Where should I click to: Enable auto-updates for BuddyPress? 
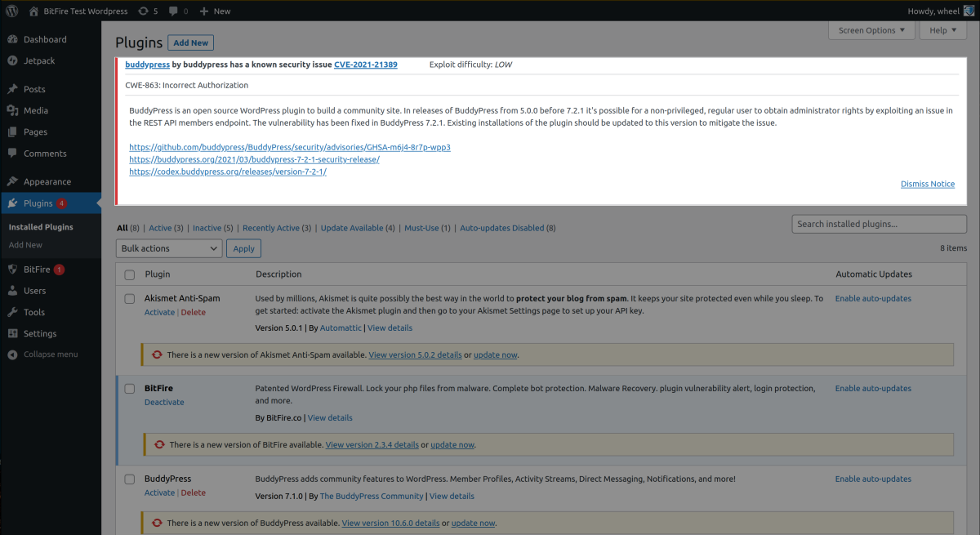click(x=873, y=479)
